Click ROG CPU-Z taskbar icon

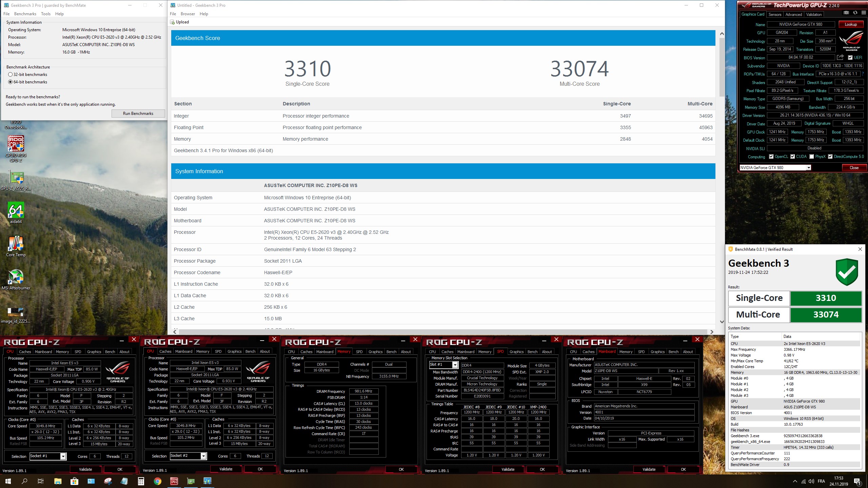point(174,481)
